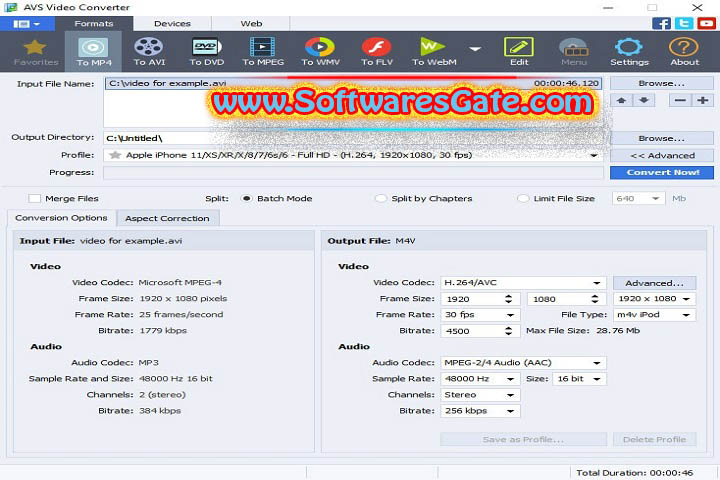Image resolution: width=720 pixels, height=480 pixels.
Task: Click the Save as Profile... button
Action: (x=523, y=440)
